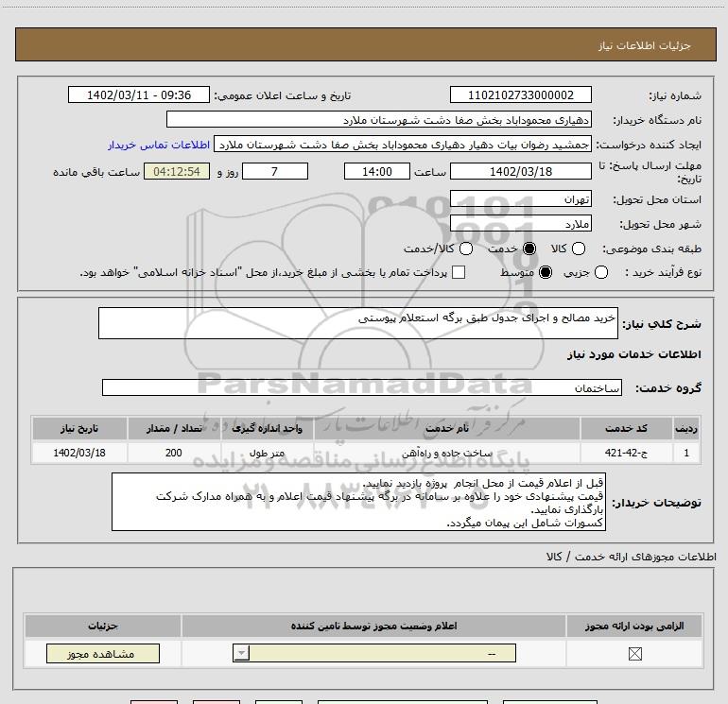
Task: Toggle the اسناد خزانه اسلامی payment checkbox
Action: tap(459, 272)
